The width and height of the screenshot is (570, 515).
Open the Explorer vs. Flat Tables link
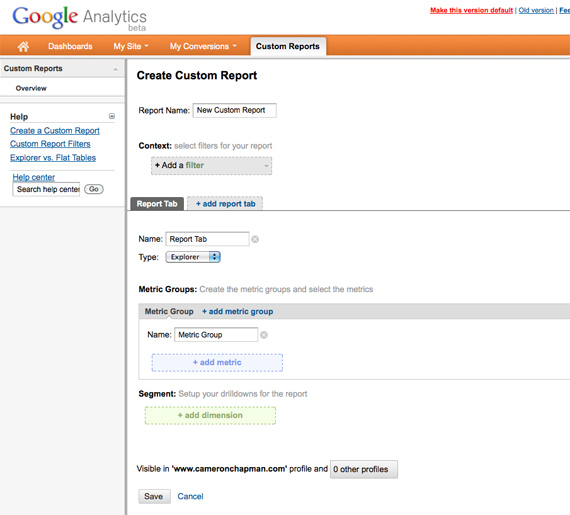coord(53,158)
